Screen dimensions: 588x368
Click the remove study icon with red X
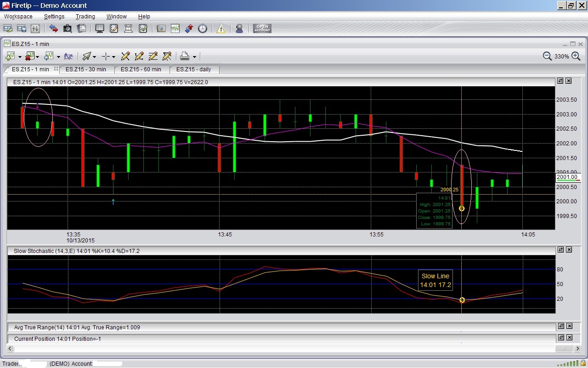point(30,56)
